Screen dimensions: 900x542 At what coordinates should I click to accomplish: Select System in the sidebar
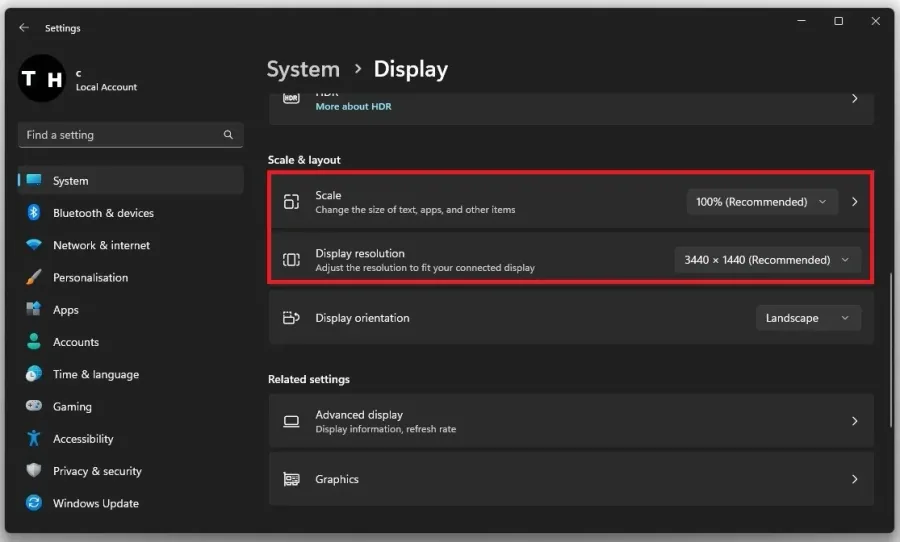pos(131,180)
